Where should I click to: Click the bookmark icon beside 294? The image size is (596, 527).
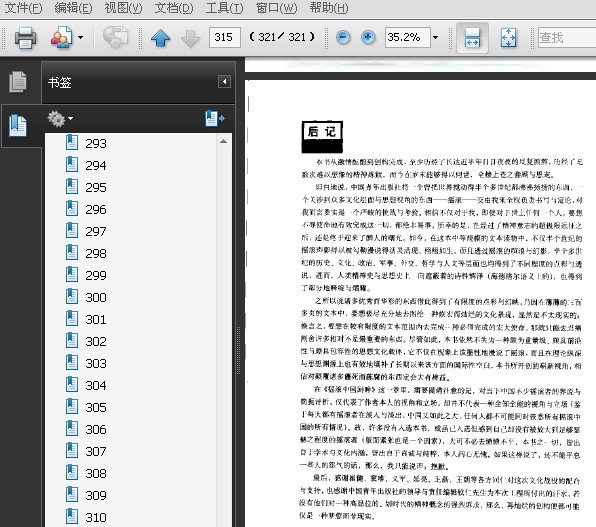tap(72, 165)
